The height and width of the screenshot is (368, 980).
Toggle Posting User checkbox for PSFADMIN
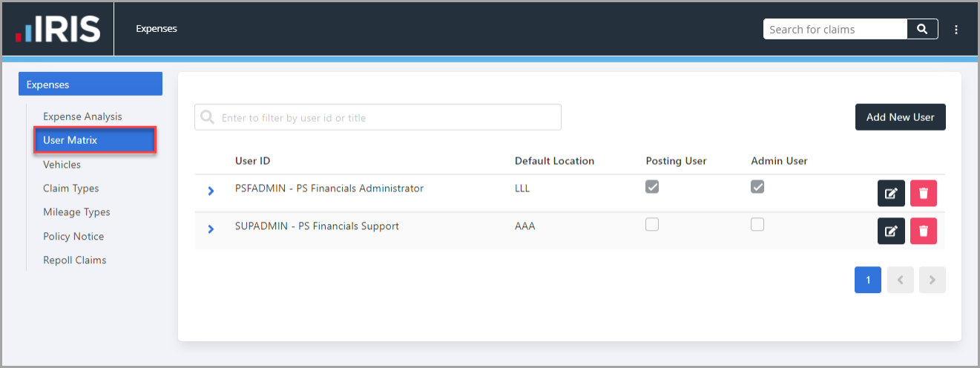pyautogui.click(x=652, y=187)
